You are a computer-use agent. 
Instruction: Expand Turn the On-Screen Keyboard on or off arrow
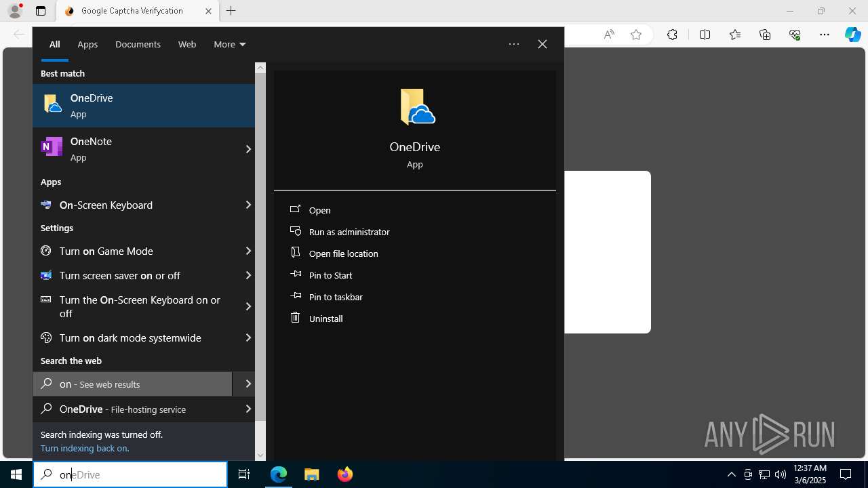click(x=248, y=306)
